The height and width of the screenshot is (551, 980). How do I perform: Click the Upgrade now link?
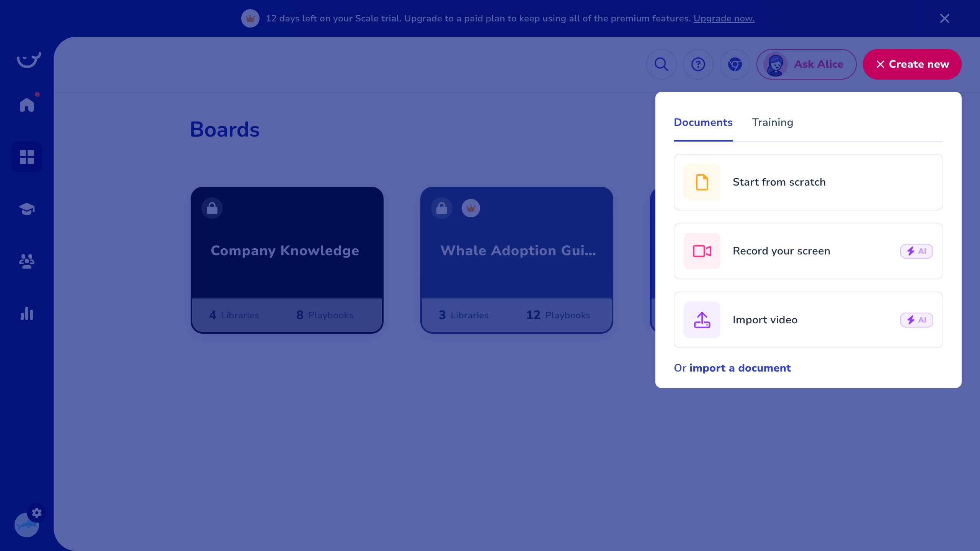click(724, 18)
